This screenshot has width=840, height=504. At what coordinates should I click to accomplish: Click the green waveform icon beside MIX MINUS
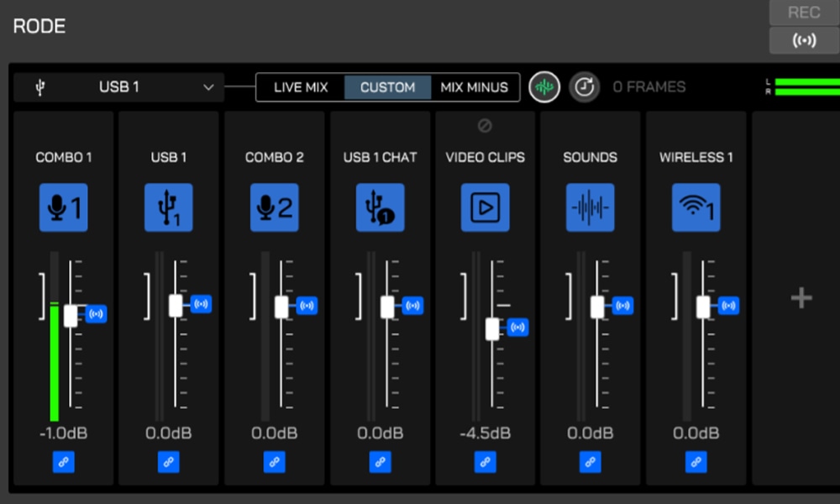pos(544,87)
